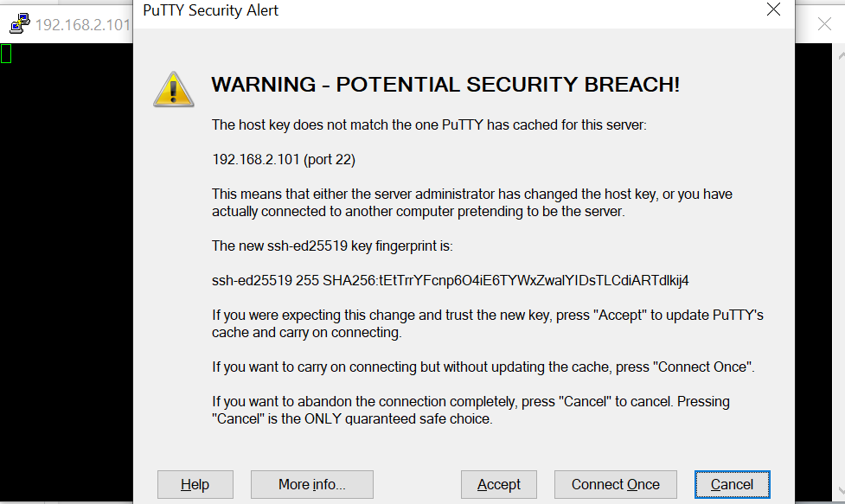The image size is (845, 504).
Task: Click the PuTTY icon in the window title bar
Action: (19, 23)
